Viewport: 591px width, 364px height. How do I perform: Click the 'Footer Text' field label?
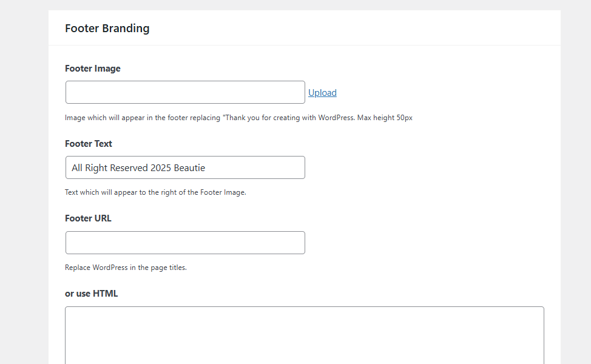89,144
